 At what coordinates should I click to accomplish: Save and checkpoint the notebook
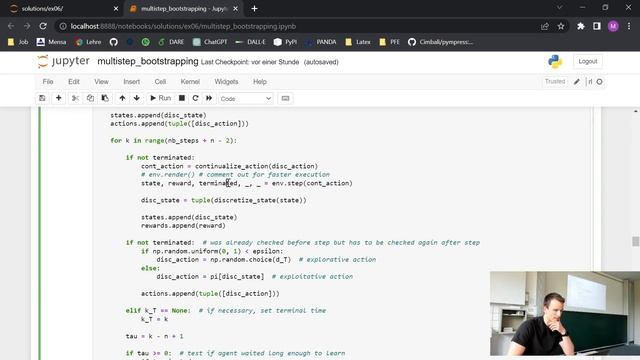point(42,98)
